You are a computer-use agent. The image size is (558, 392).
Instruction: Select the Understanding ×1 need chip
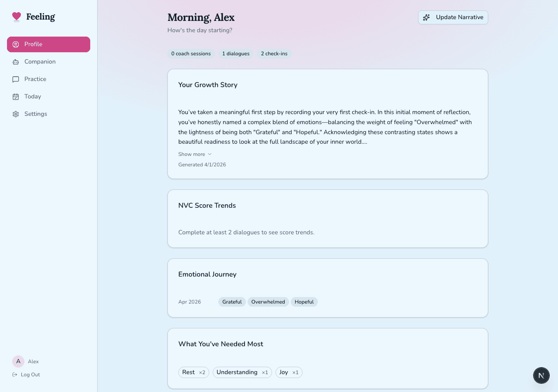(242, 372)
